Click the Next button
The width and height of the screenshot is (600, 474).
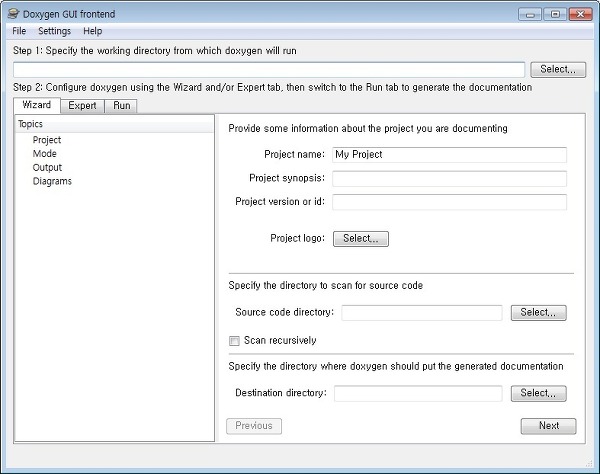[x=548, y=426]
